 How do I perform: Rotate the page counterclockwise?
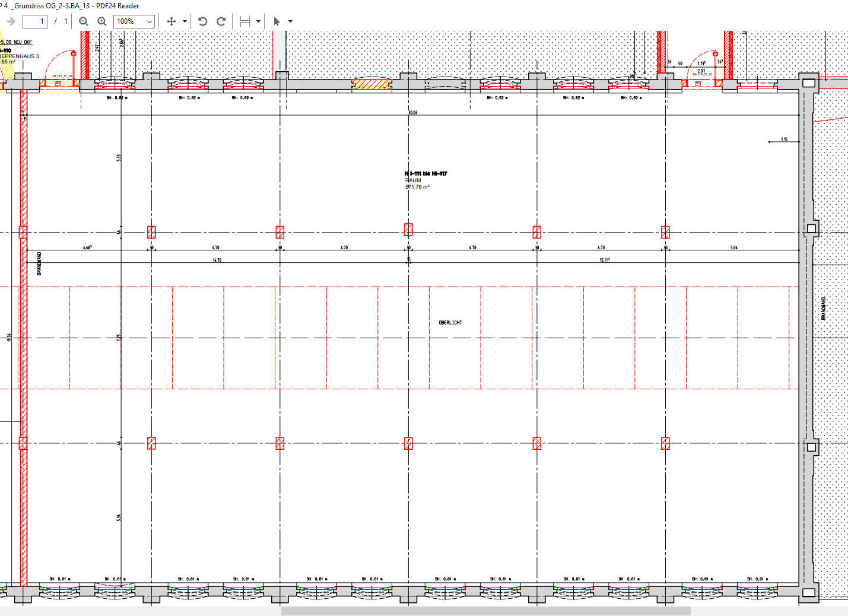[x=203, y=21]
